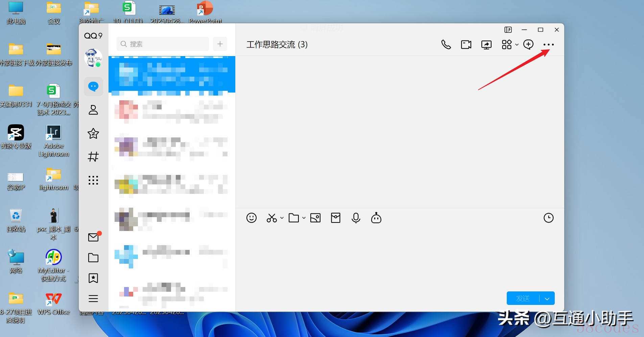Activate the scissors screenshot tool
The width and height of the screenshot is (644, 337).
271,218
